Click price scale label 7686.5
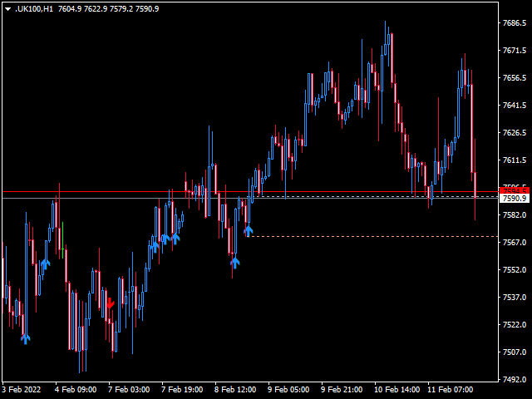The height and width of the screenshot is (399, 532). click(x=515, y=23)
